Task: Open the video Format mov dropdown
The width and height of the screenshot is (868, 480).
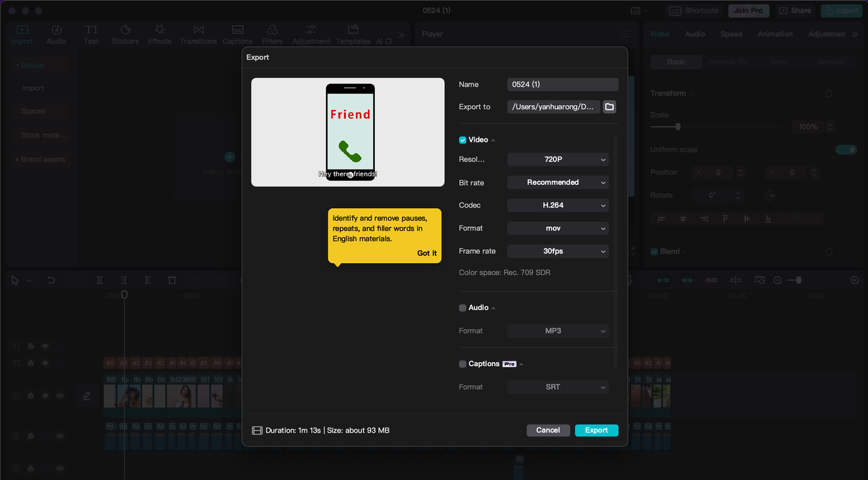Action: [x=558, y=228]
